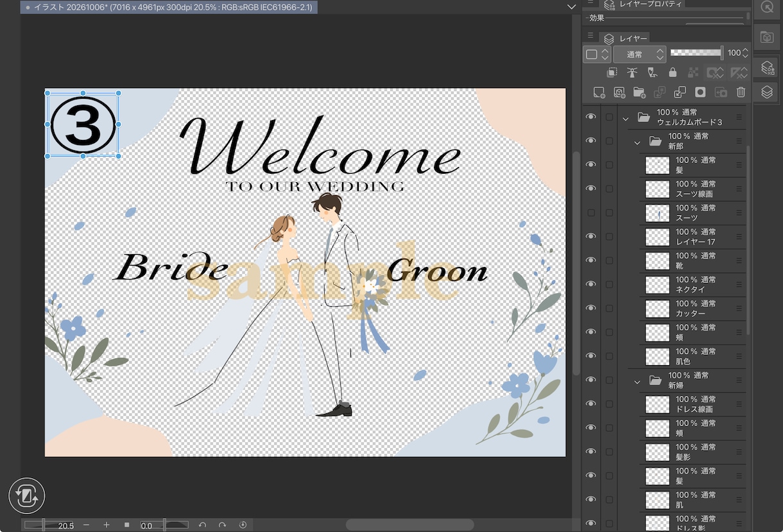This screenshot has width=783, height=532.
Task: Create a new layer folder
Action: point(639,92)
